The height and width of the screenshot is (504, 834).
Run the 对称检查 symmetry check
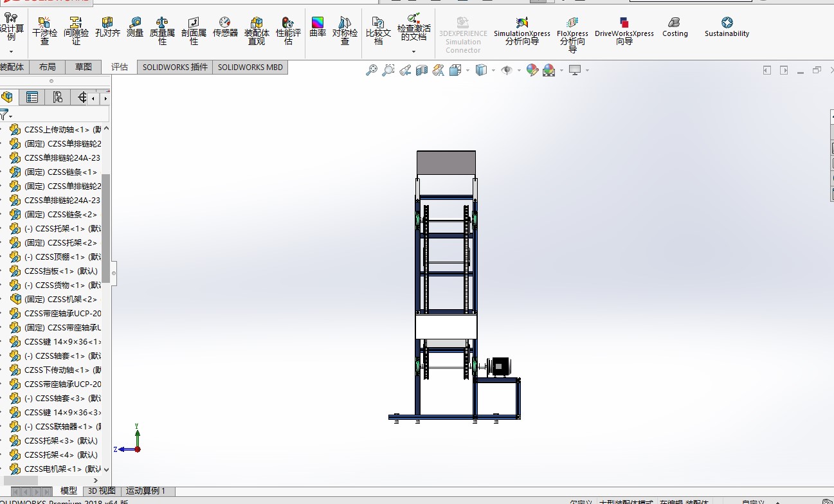[345, 31]
